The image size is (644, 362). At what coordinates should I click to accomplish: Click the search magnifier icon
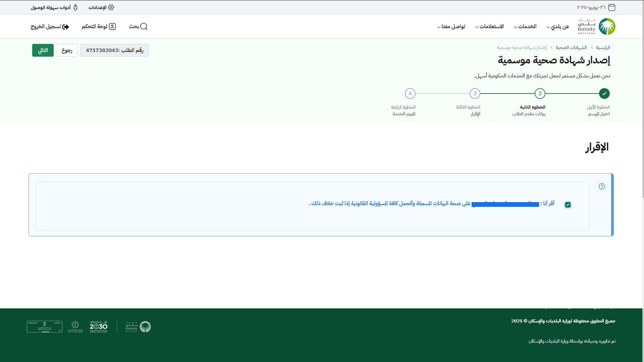[144, 26]
